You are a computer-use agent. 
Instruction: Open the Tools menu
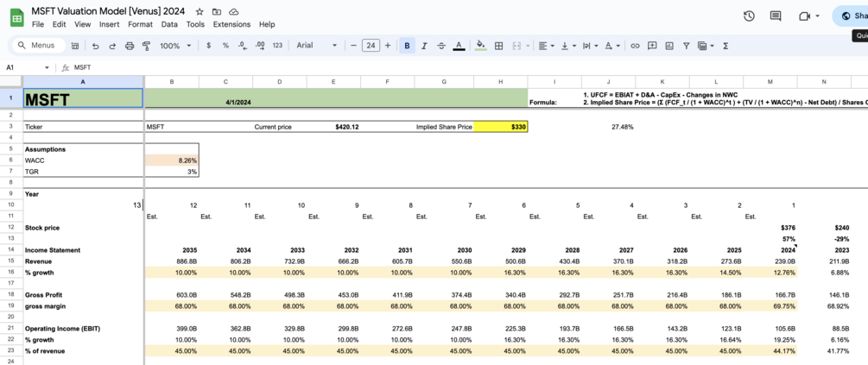(x=195, y=24)
